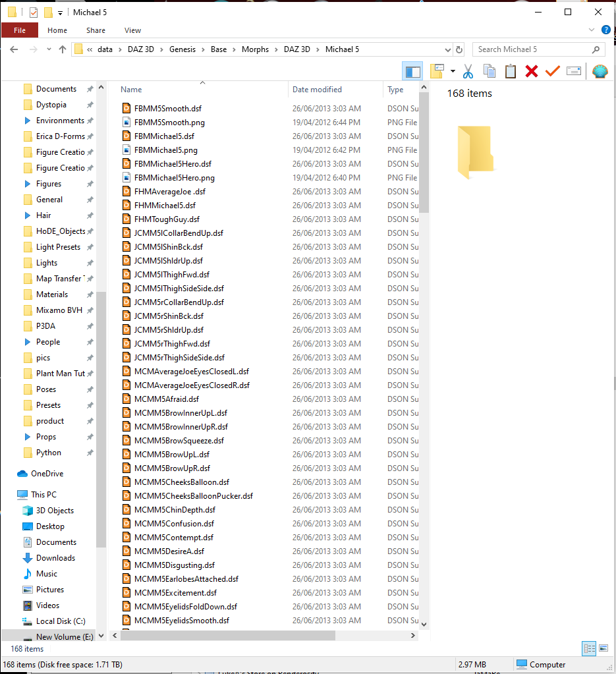Image resolution: width=616 pixels, height=674 pixels.
Task: Refresh the current folder
Action: pos(459,49)
